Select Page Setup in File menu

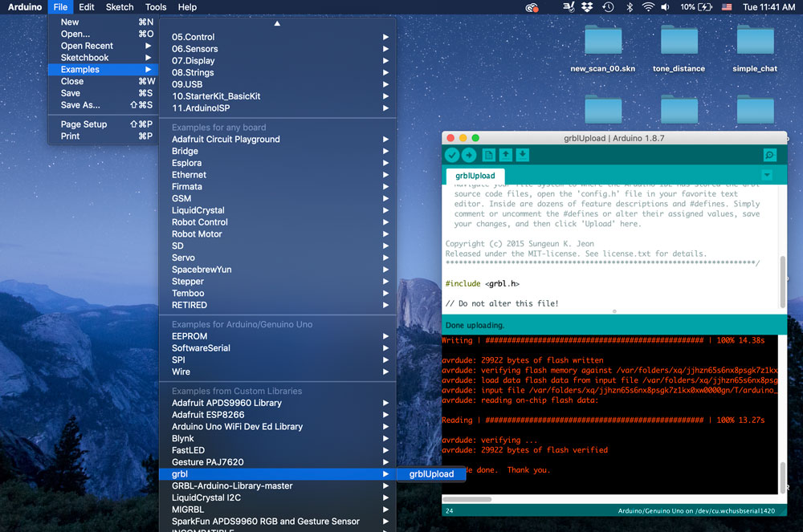coord(103,124)
